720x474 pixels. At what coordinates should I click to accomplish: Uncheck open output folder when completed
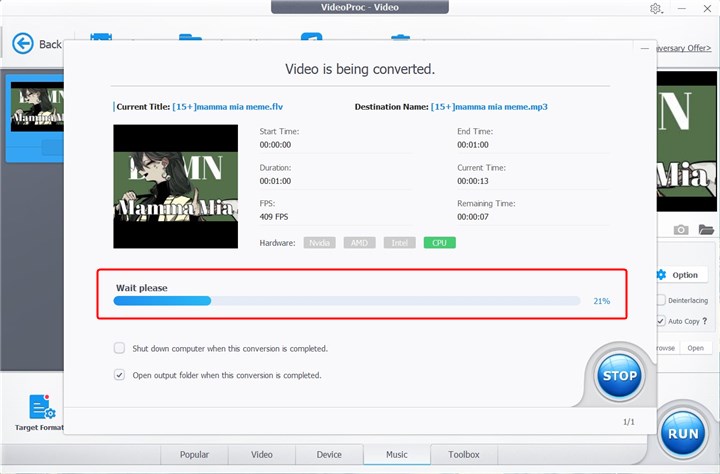click(119, 375)
